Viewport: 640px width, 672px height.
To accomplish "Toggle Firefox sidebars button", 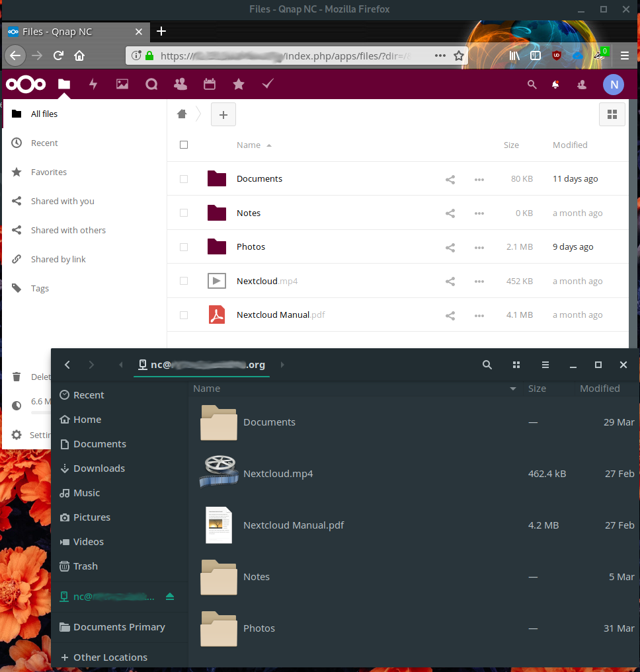I will coord(536,56).
